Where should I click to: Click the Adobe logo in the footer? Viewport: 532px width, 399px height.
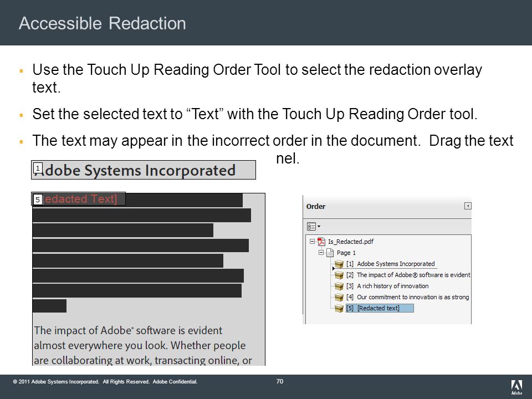click(x=516, y=387)
